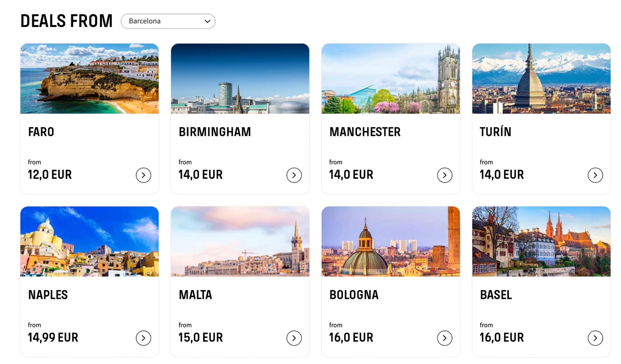
Task: Click the Manchester destination title
Action: 365,132
